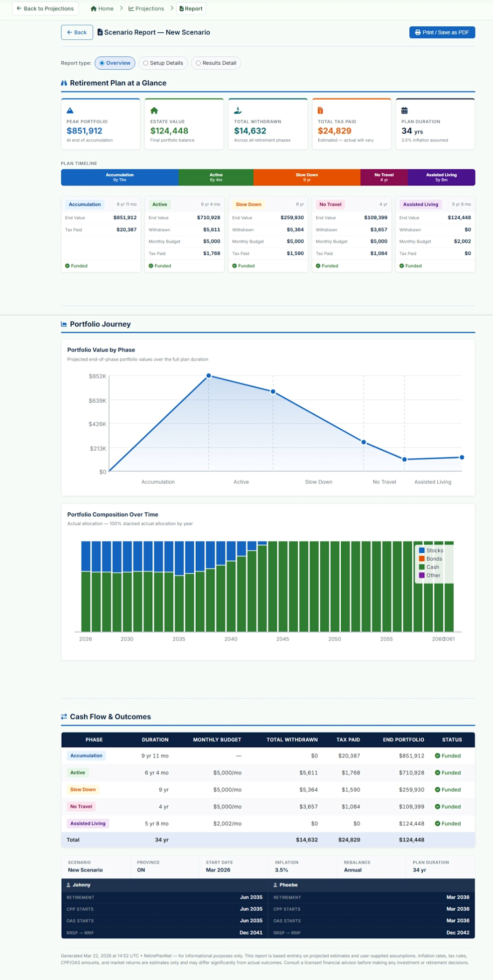Click the Total Tax Paid invoice icon

320,111
